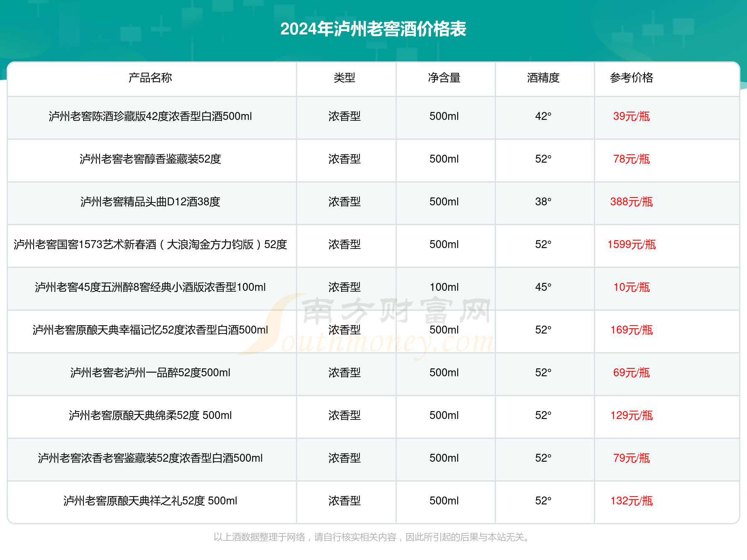Screen dimensions: 747x560
Task: Click the 69元/瓶 price
Action: [632, 373]
